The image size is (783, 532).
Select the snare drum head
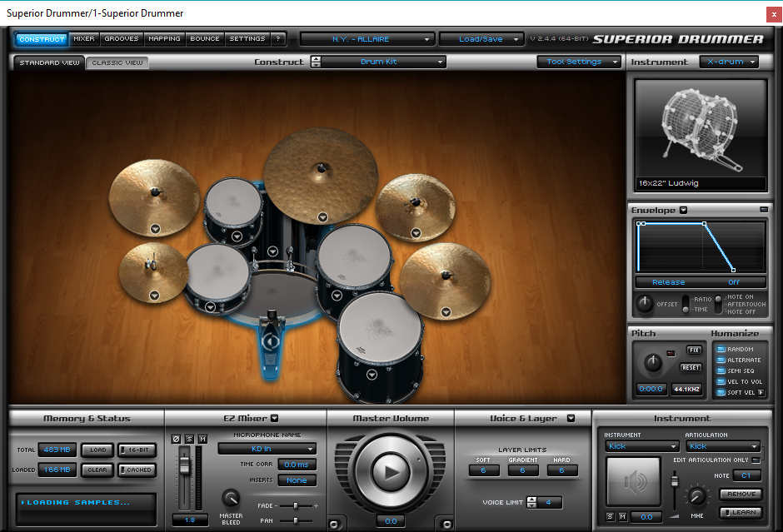[217, 271]
